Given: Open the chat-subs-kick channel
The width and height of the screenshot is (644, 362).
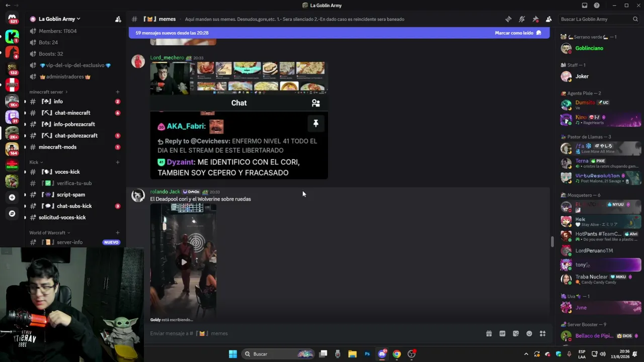Looking at the screenshot, I should coord(74,206).
